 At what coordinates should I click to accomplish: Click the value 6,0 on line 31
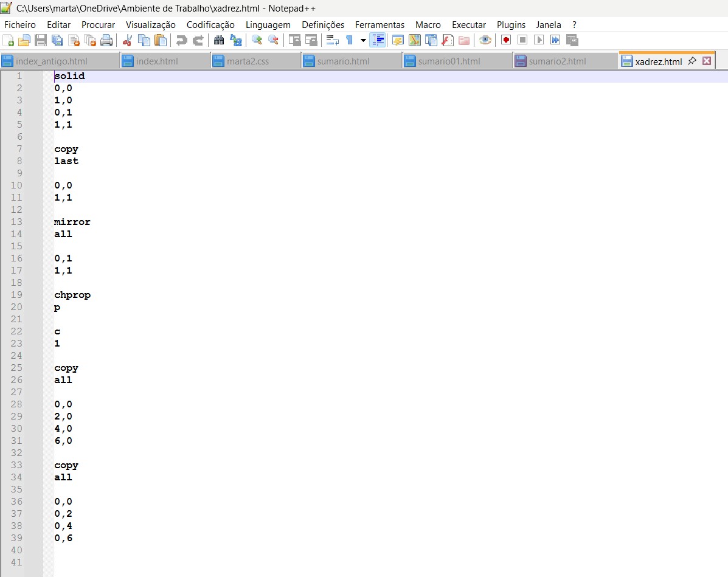[64, 441]
